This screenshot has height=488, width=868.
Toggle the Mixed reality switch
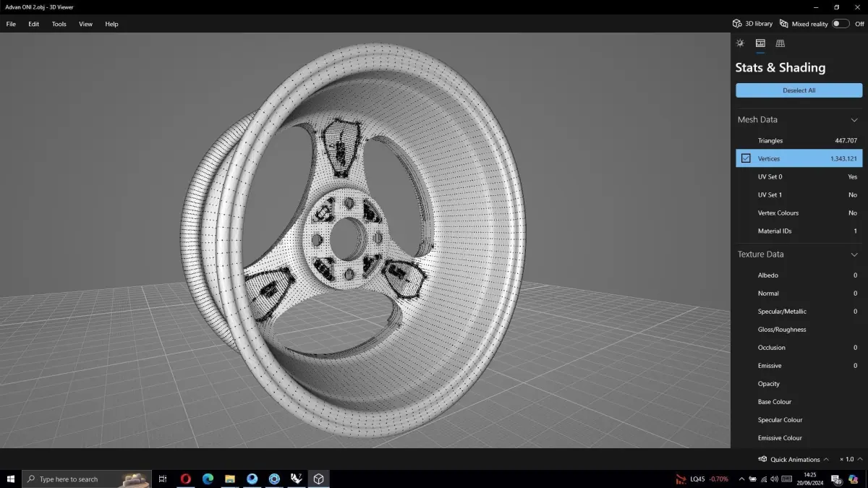pyautogui.click(x=840, y=24)
